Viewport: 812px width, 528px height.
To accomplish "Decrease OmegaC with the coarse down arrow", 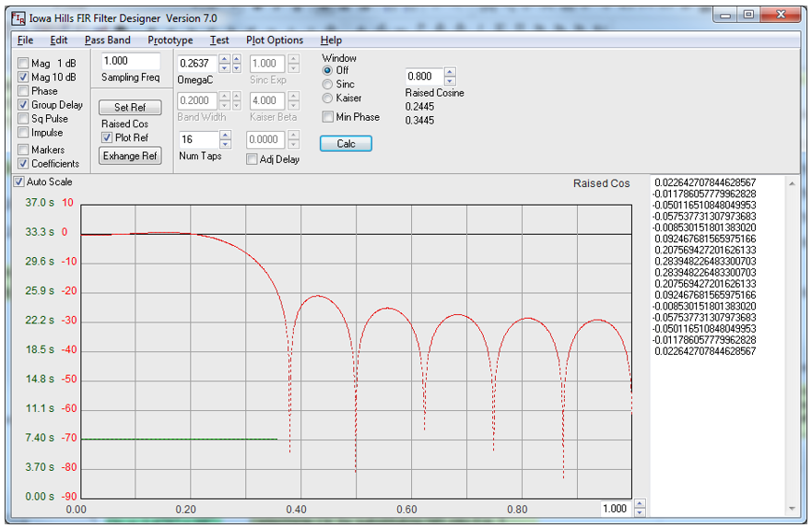I will coord(224,68).
